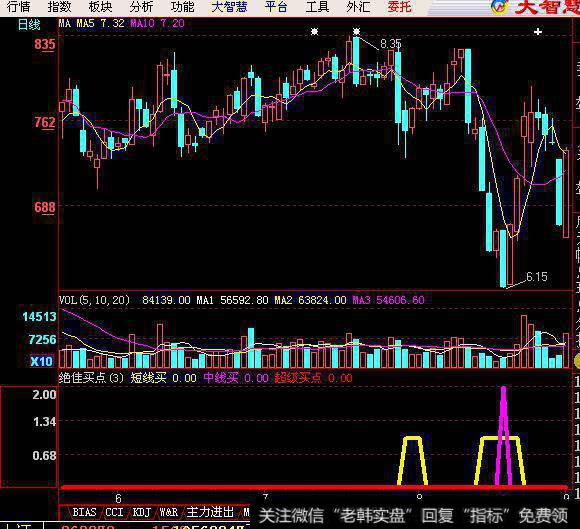Open the 板块 menu
Image resolution: width=580 pixels, height=529 pixels.
100,7
